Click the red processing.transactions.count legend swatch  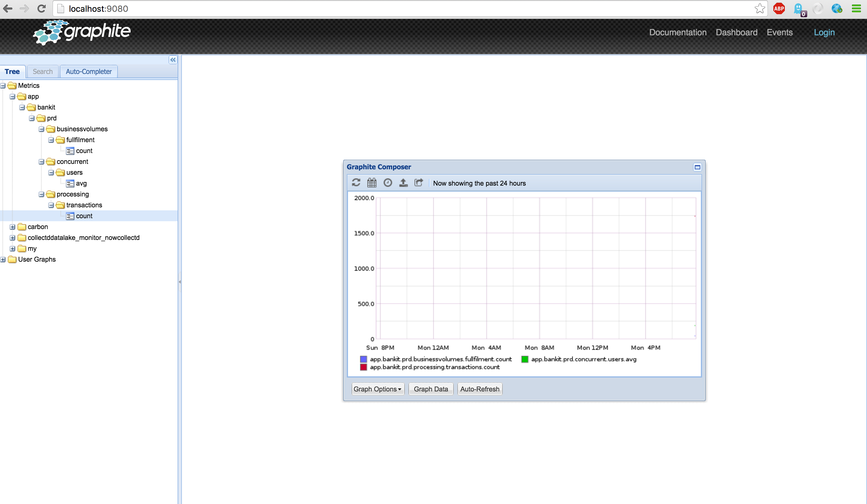[x=363, y=367]
